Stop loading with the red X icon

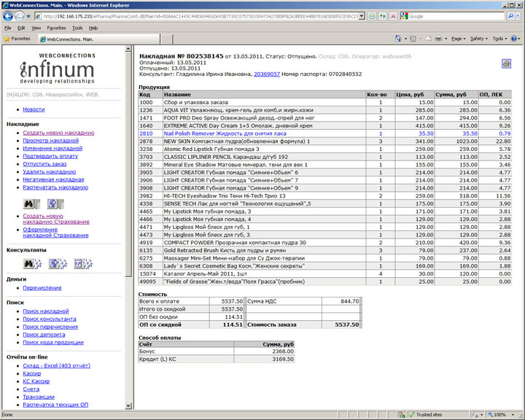(393, 16)
